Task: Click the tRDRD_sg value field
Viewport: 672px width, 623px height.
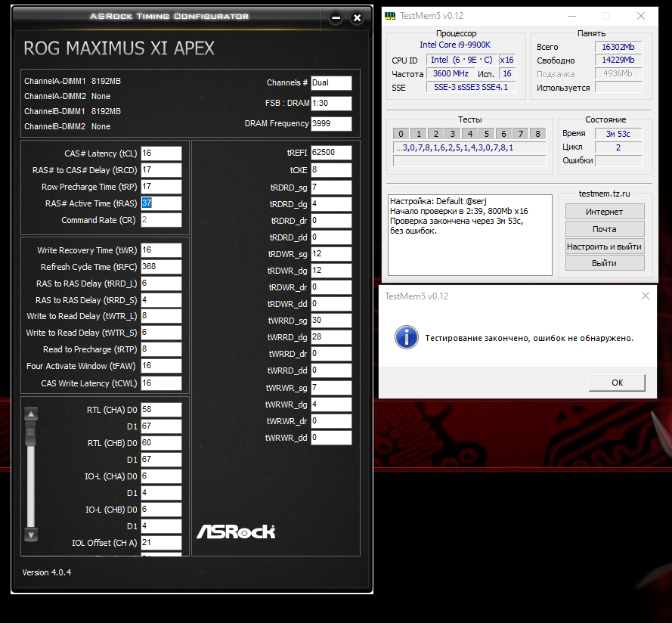Action: click(331, 188)
